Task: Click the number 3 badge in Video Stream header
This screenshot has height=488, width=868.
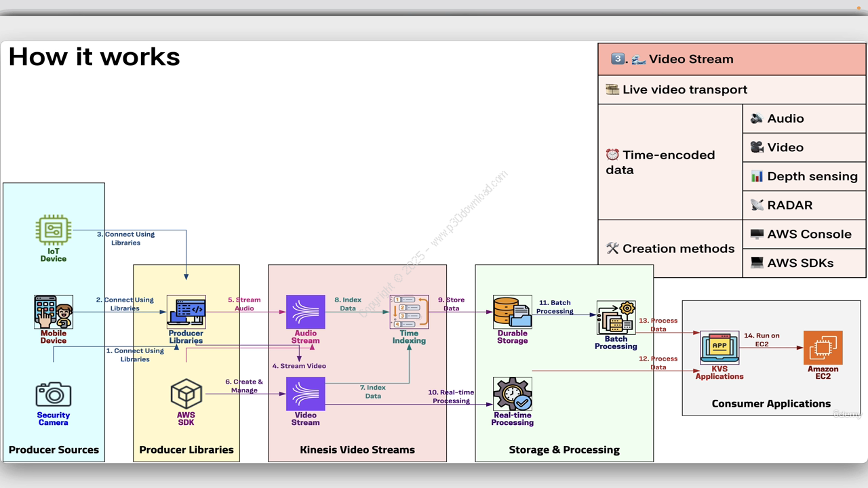Action: tap(618, 59)
